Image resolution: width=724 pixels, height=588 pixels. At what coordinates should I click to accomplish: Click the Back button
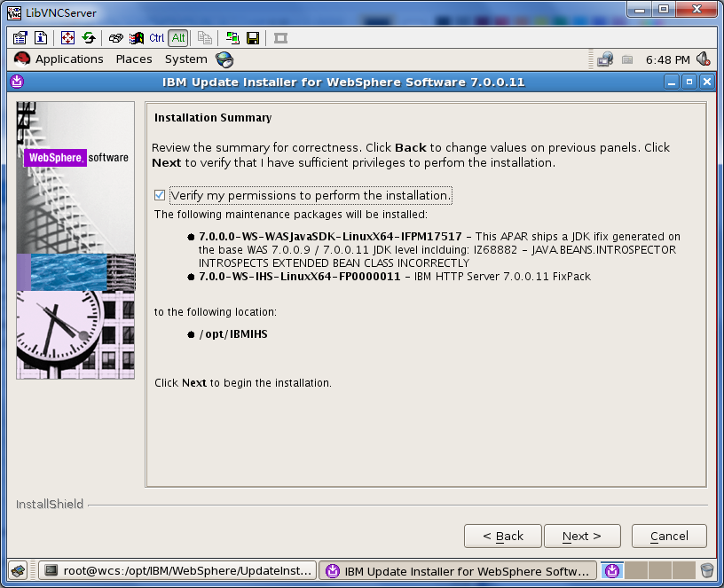503,536
